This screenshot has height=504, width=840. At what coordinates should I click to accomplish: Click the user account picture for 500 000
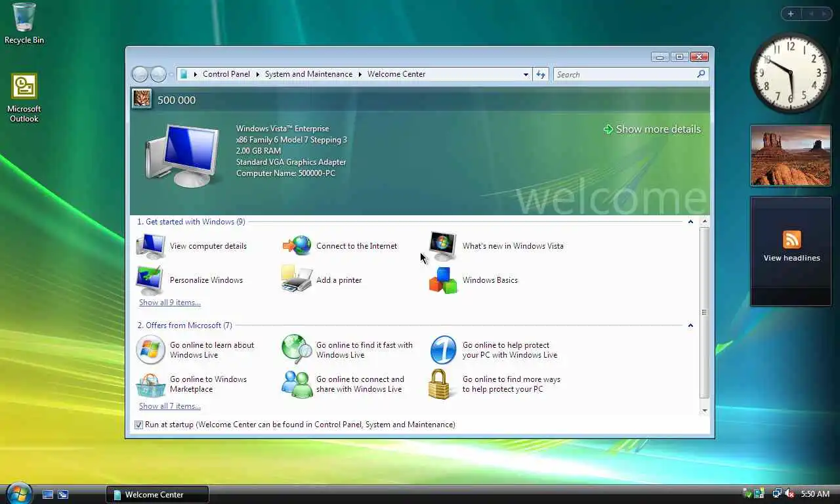[x=142, y=100]
